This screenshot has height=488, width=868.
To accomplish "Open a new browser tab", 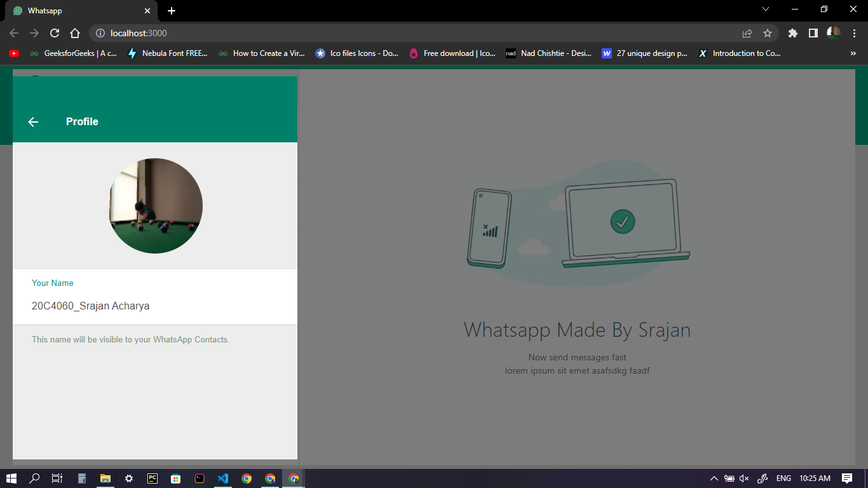I will pos(172,11).
